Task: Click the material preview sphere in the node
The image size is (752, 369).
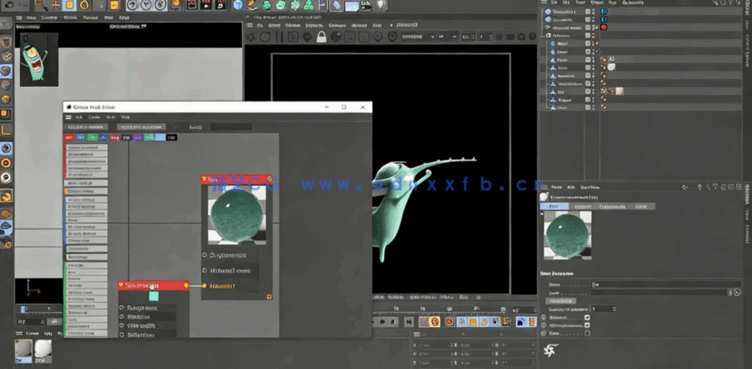Action: 237,214
